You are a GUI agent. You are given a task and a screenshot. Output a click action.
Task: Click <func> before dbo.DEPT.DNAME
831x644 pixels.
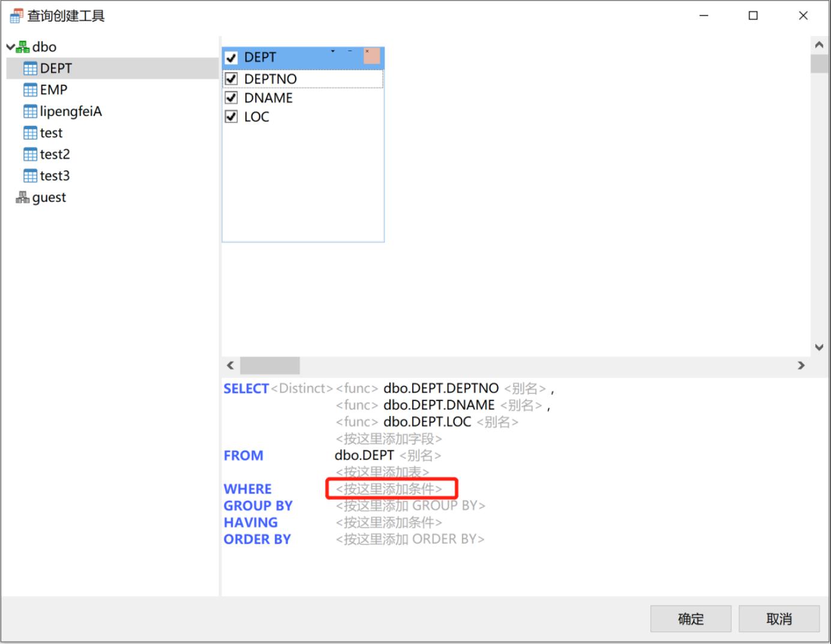point(357,405)
